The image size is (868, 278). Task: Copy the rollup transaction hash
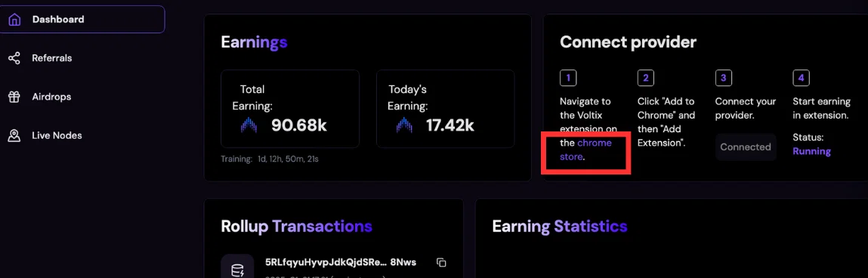441,262
